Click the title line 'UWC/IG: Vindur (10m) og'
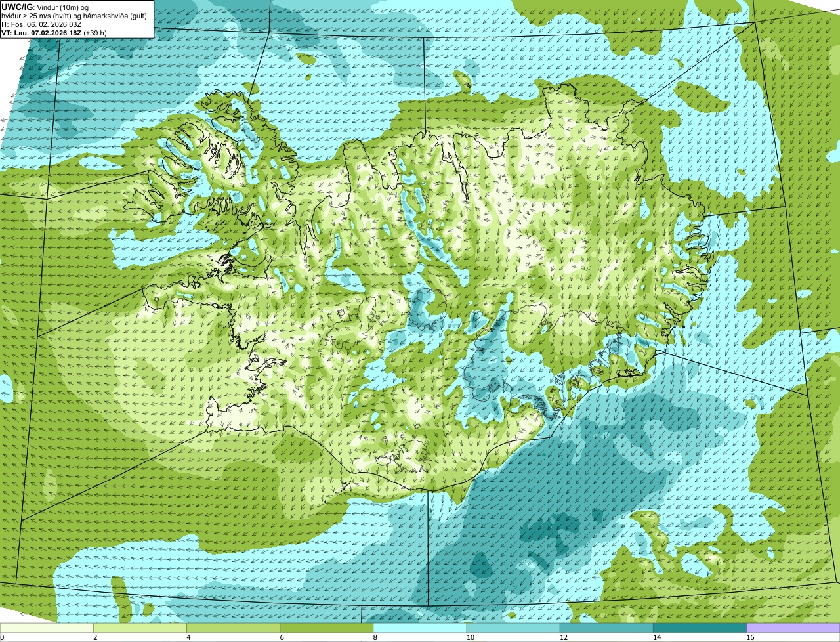Viewport: 840px width, 642px height. point(45,7)
